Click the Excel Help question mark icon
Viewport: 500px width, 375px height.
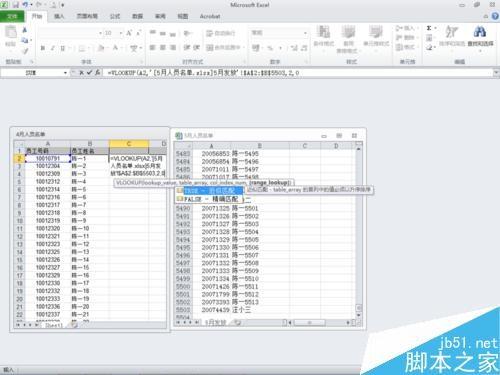[495, 16]
